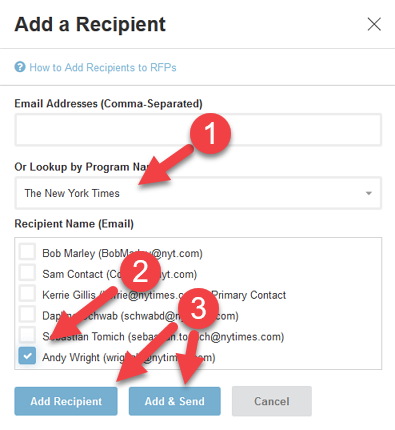Check the Daphne Schwab recipient checkbox

pos(27,314)
